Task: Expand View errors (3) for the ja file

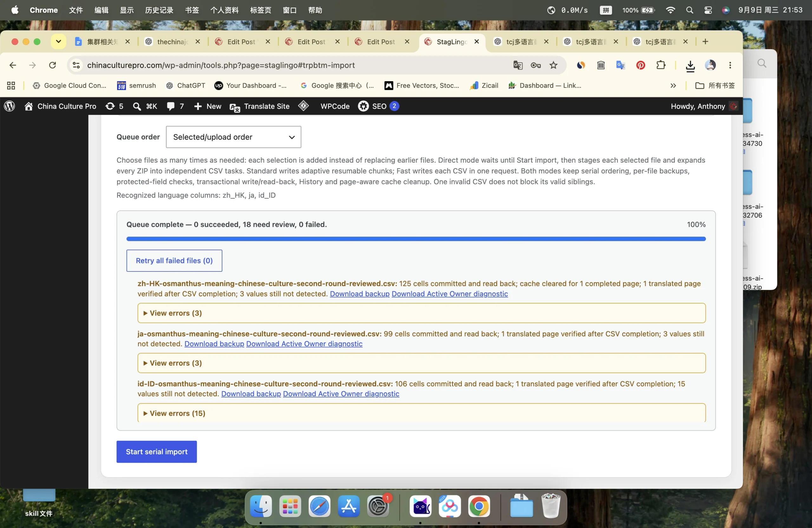Action: pos(421,363)
